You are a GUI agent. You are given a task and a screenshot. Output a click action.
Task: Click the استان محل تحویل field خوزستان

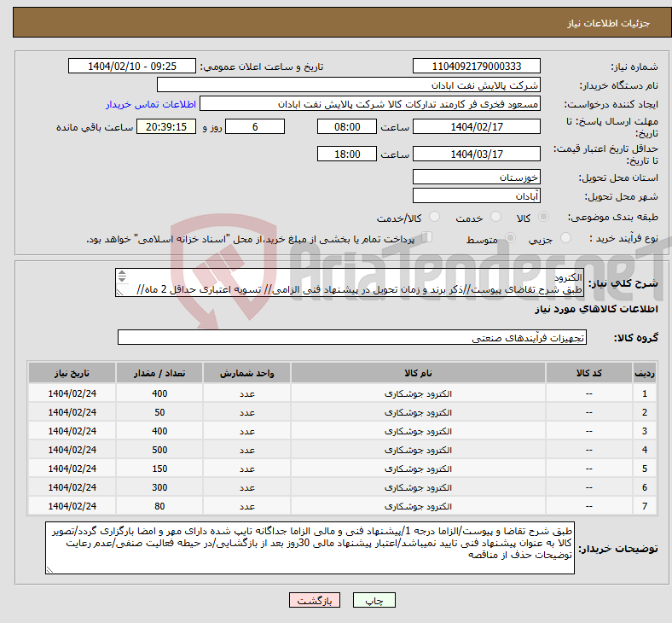(476, 177)
